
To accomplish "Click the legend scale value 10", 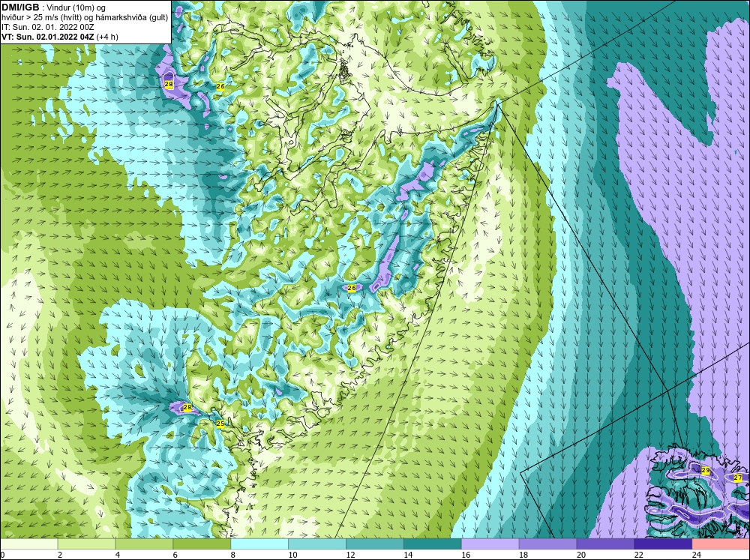I will [x=292, y=555].
